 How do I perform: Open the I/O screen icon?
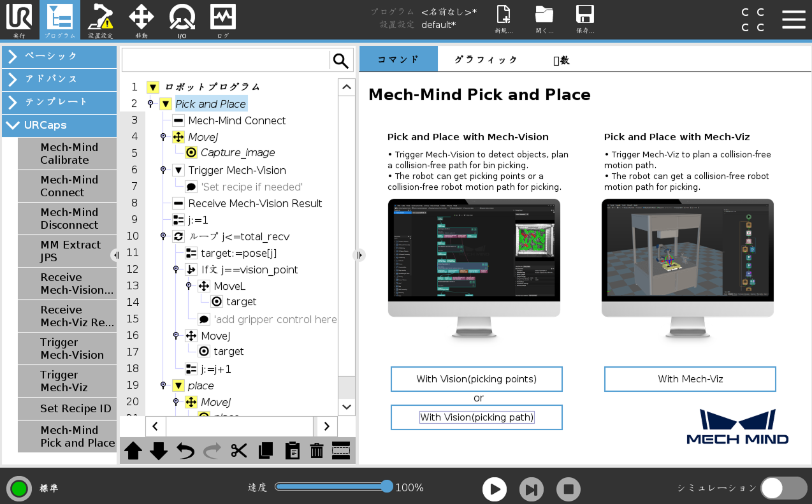click(182, 20)
